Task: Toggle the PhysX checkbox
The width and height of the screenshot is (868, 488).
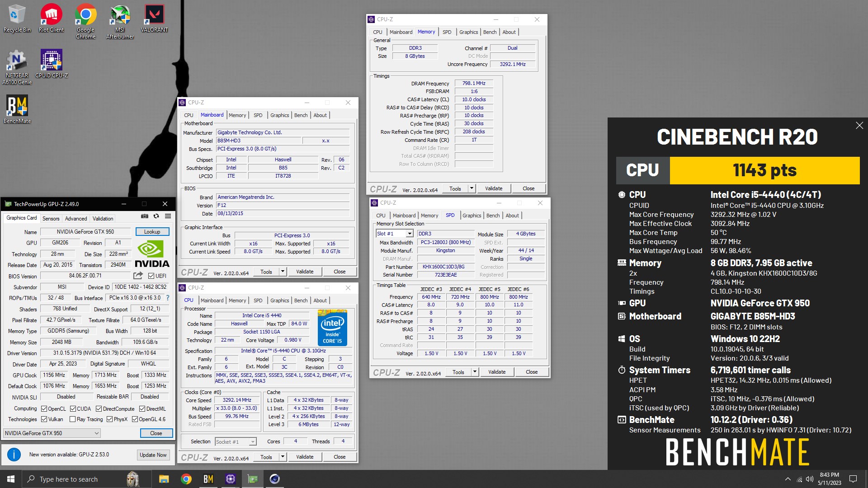Action: 109,419
